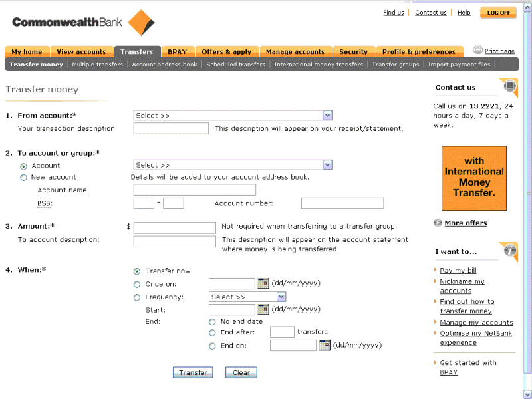The image size is (532, 399).
Task: Open calendar picker for End on date
Action: coord(325,345)
